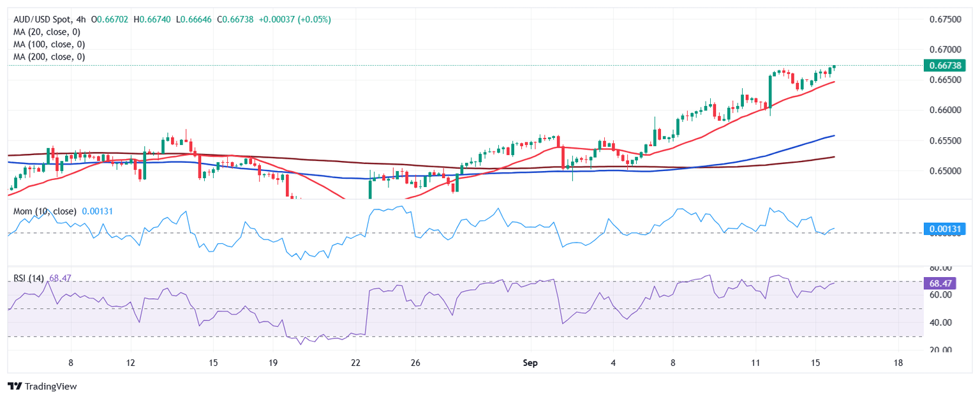Click the RSI (14) indicator label
Screen dimensions: 980x399
tap(29, 279)
